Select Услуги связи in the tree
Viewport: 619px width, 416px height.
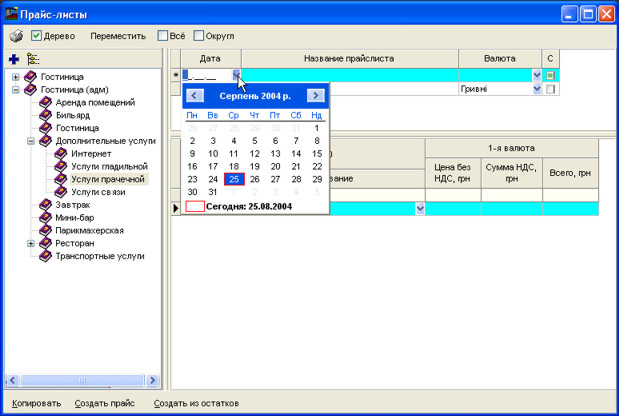click(x=98, y=192)
